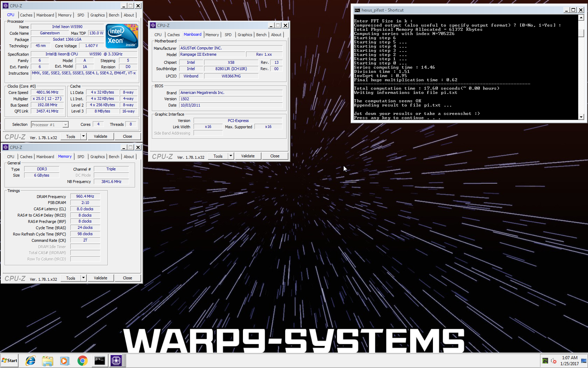Launch Windows Media Player from taskbar
The width and height of the screenshot is (588, 368).
tap(64, 361)
